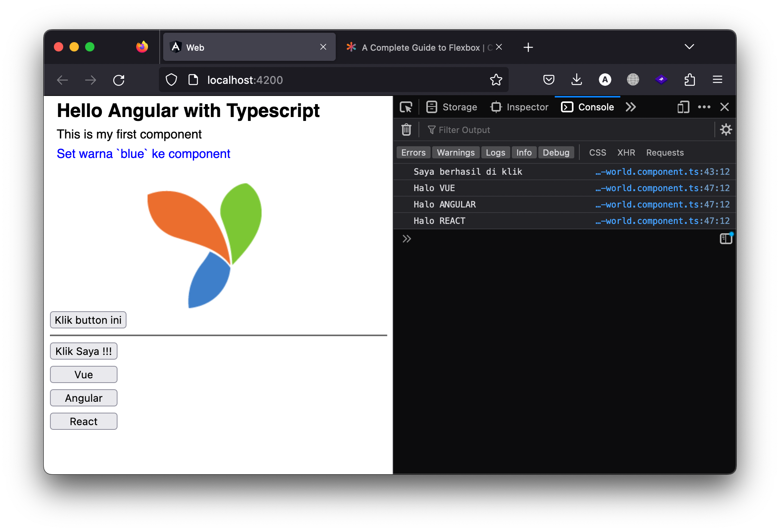Open console settings gear
This screenshot has width=780, height=532.
[726, 129]
